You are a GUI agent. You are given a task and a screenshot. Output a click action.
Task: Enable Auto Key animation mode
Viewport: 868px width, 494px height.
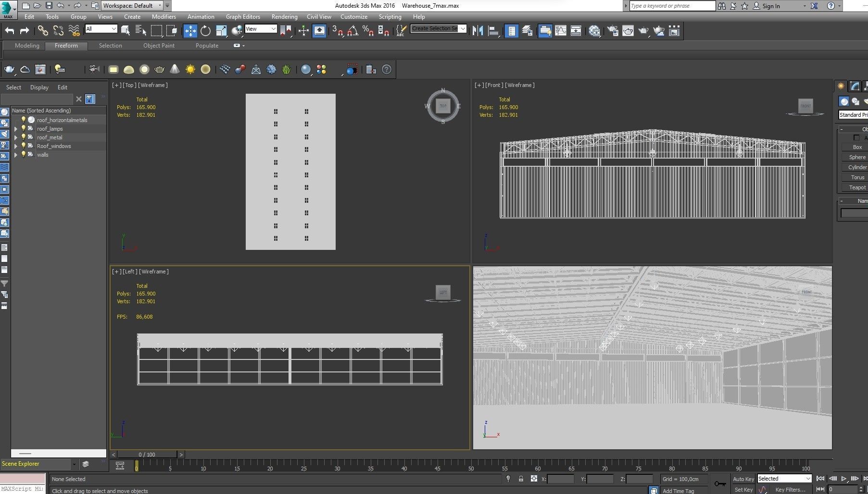coord(743,479)
